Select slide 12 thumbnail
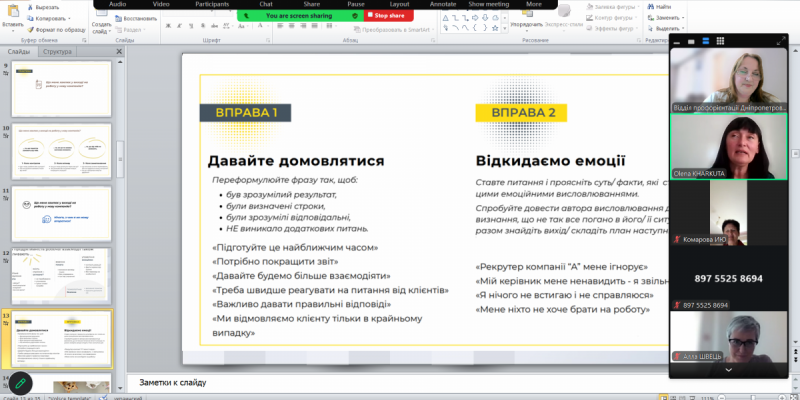The image size is (800, 400). tap(61, 276)
